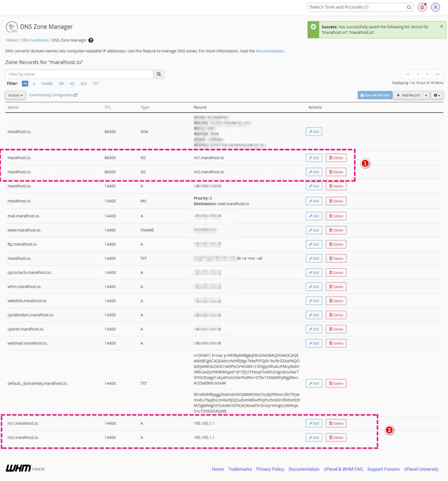Click the WHM logo in the footer
The width and height of the screenshot is (448, 481).
18,468
